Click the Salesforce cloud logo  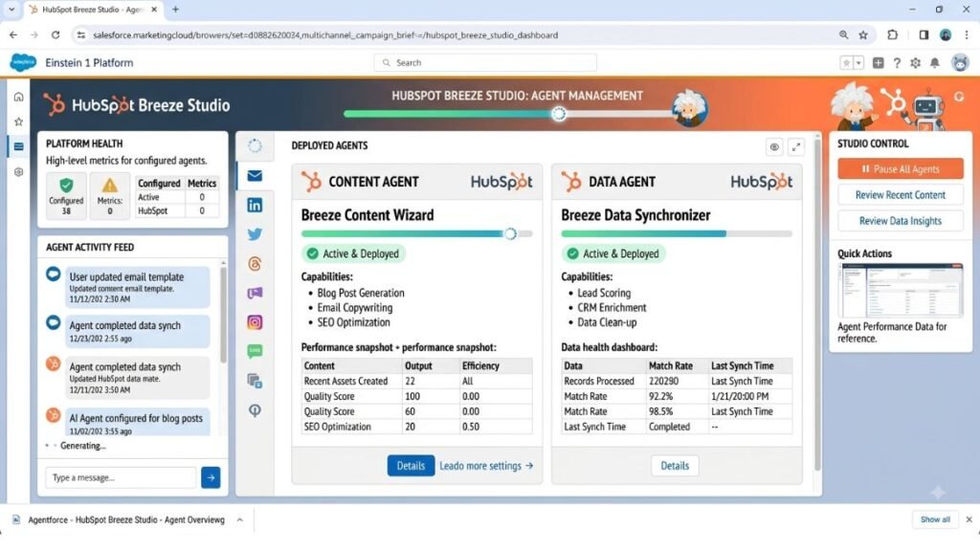point(23,62)
